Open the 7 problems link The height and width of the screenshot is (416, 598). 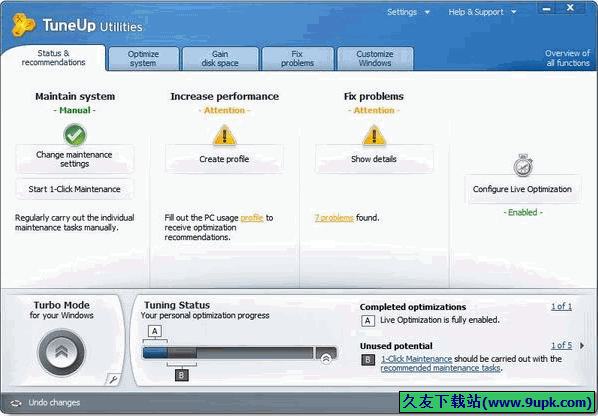coord(334,218)
